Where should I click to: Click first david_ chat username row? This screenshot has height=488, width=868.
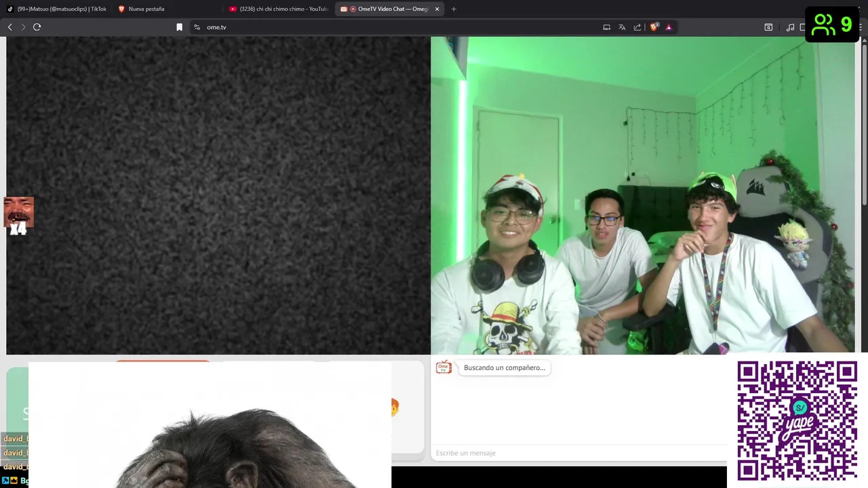(x=15, y=439)
